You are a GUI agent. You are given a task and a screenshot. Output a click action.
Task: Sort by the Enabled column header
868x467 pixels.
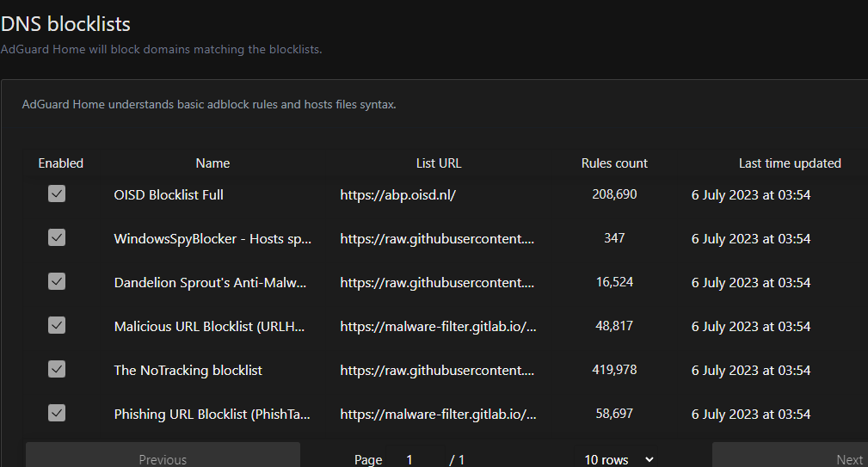point(61,163)
